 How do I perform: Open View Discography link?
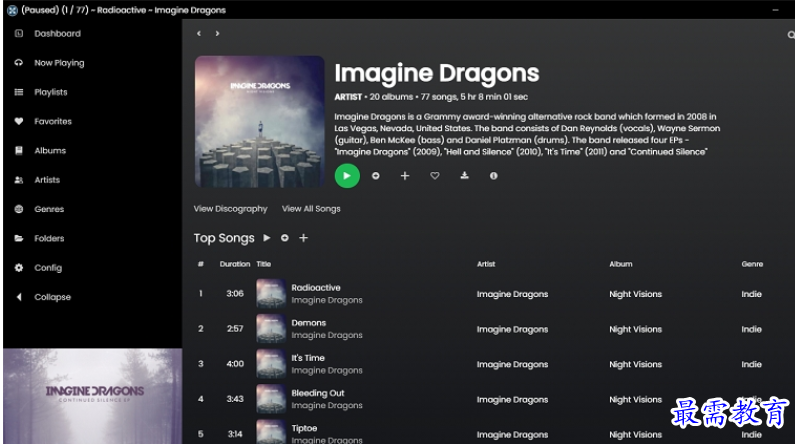[x=230, y=209]
